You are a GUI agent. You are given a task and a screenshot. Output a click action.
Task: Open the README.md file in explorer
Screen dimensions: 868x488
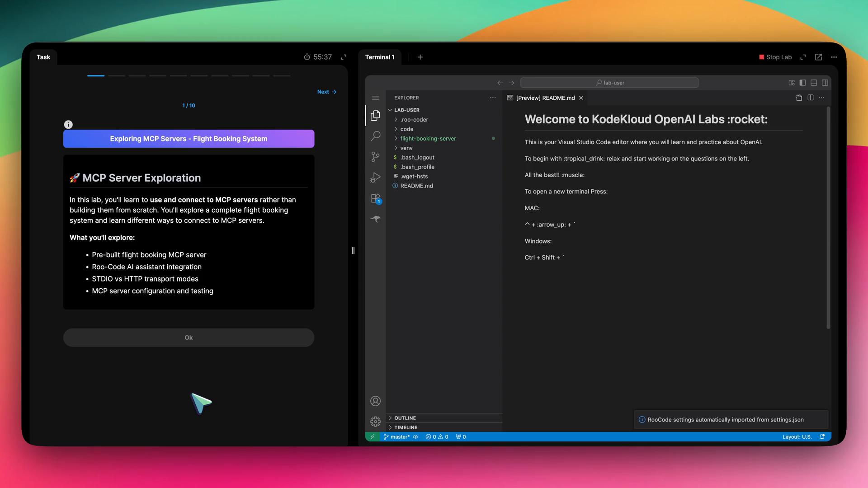[444, 186]
